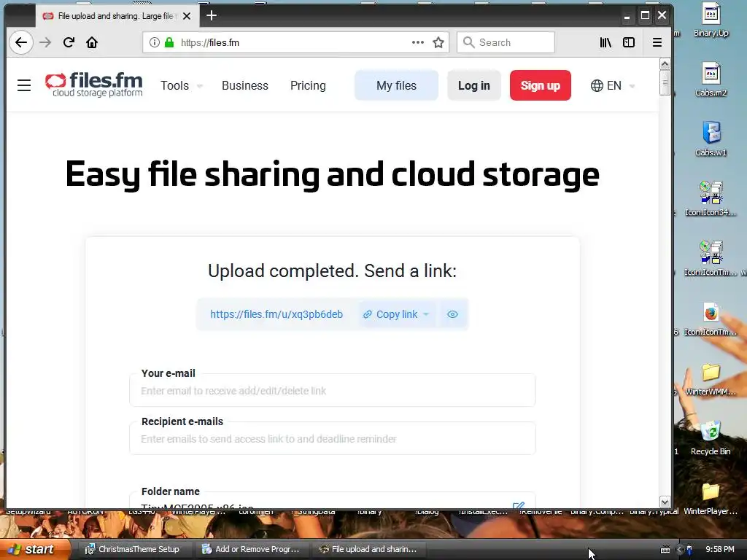This screenshot has width=747, height=560.
Task: Toggle the sidebar view icon
Action: click(629, 42)
